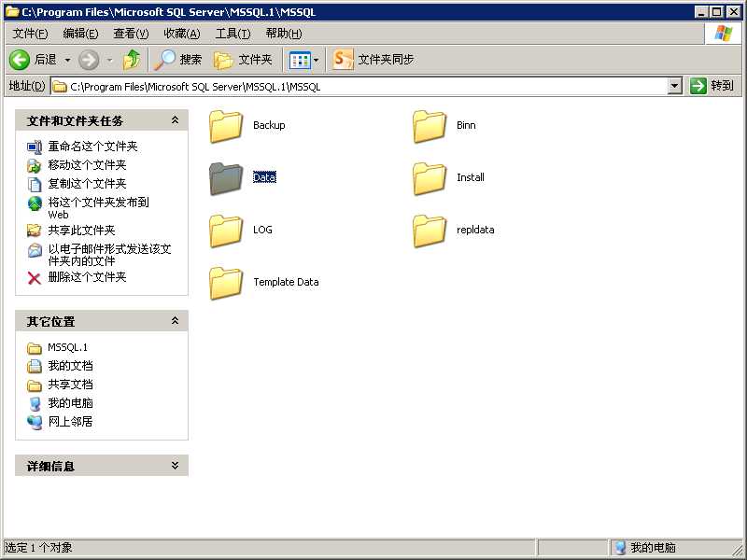Open the Back history dropdown arrow
The image size is (747, 560).
point(67,60)
